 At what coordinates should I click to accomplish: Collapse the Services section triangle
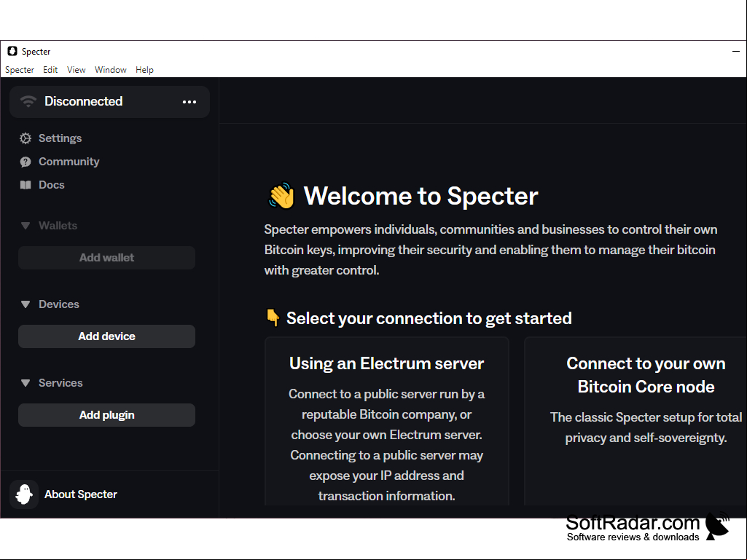pos(26,383)
